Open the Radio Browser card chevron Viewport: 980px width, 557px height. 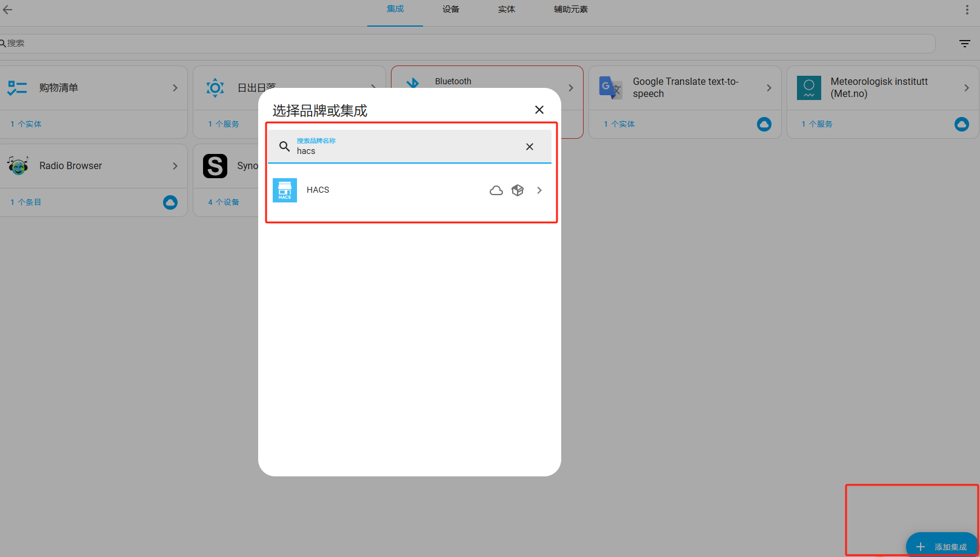pyautogui.click(x=175, y=166)
